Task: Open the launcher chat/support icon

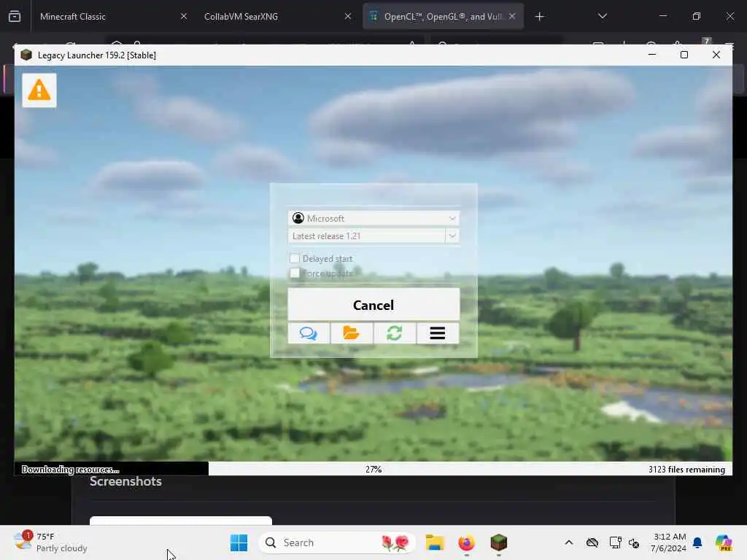Action: (309, 332)
